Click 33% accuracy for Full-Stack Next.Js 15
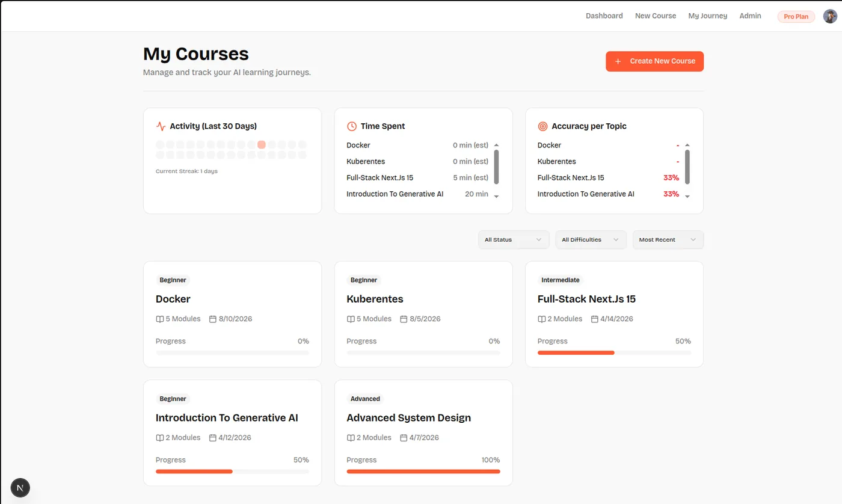Screen dimensions: 842x504 coord(671,178)
